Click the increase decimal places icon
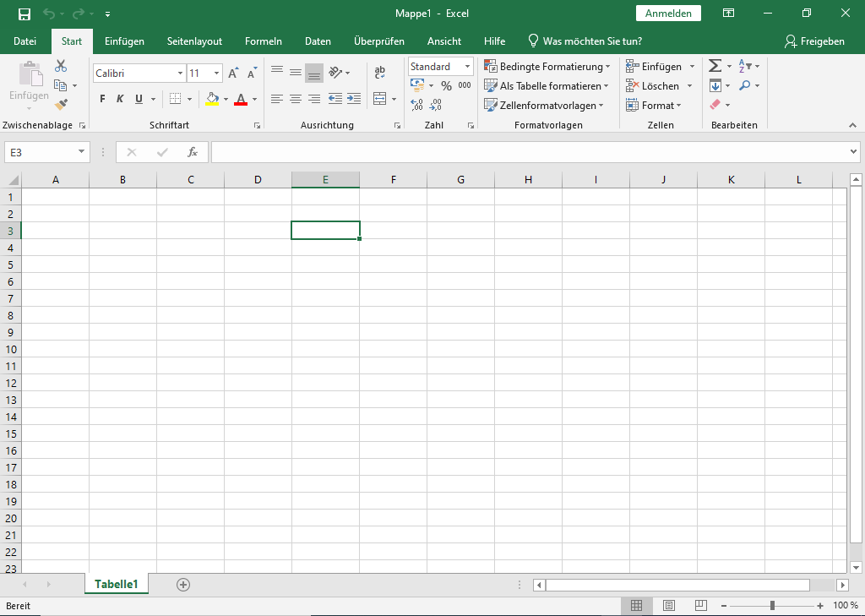 [416, 105]
